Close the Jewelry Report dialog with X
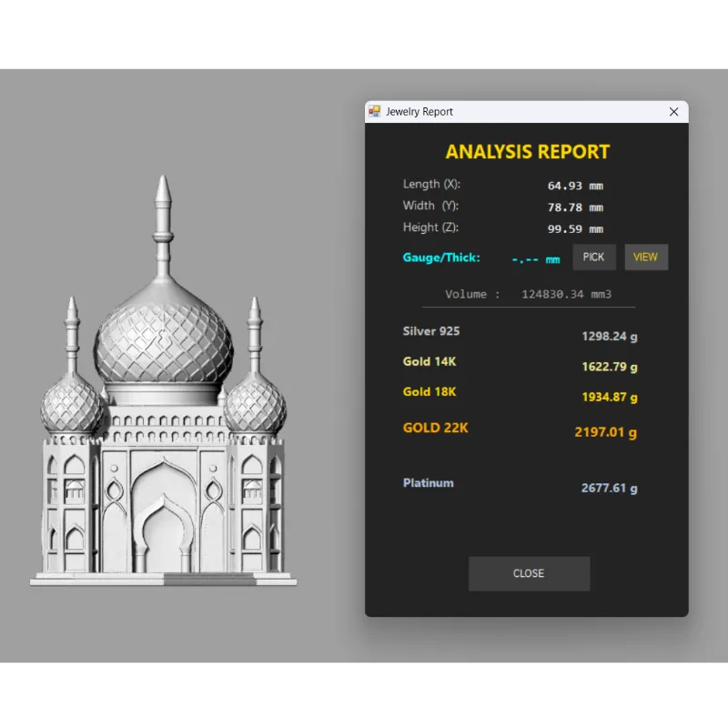 coord(673,112)
